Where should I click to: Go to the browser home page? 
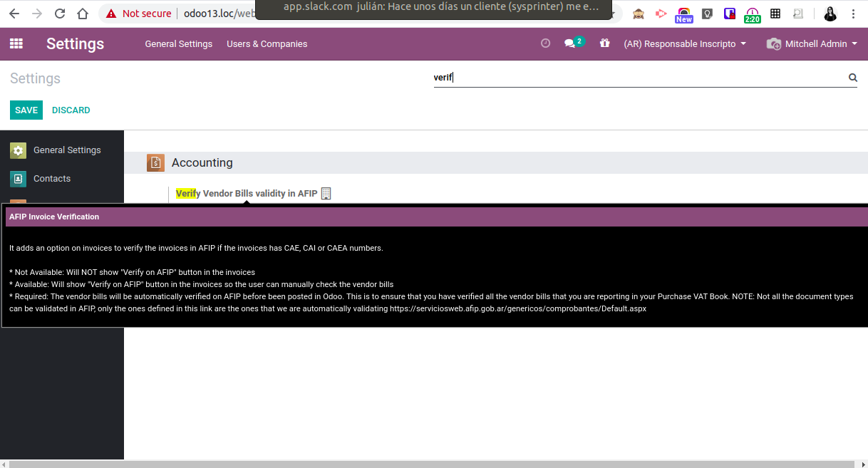coord(83,14)
